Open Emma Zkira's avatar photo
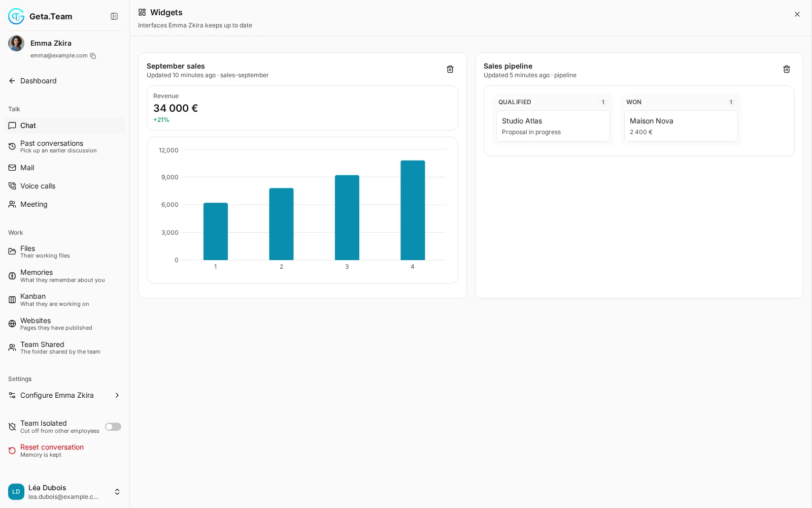The image size is (812, 508). 16,43
